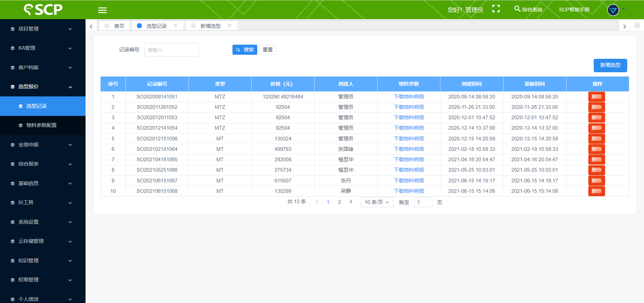Delete record SO202105251066
Image resolution: width=644 pixels, height=303 pixels.
tap(596, 170)
